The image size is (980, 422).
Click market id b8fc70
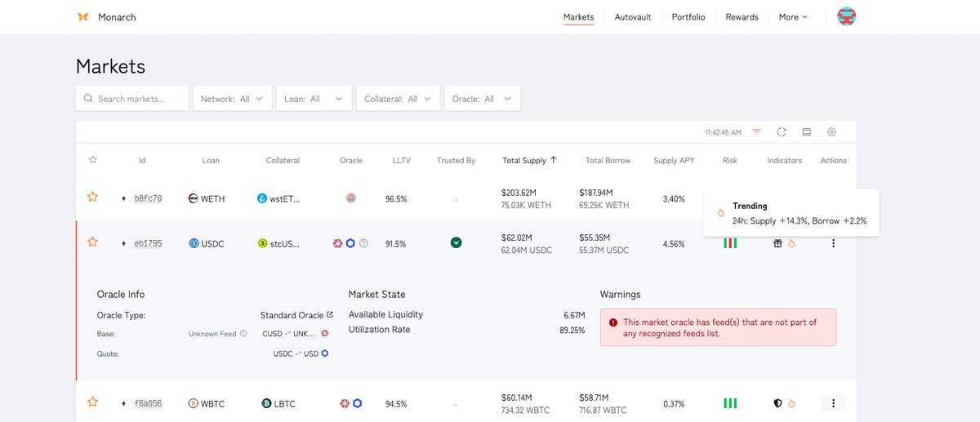tap(148, 198)
